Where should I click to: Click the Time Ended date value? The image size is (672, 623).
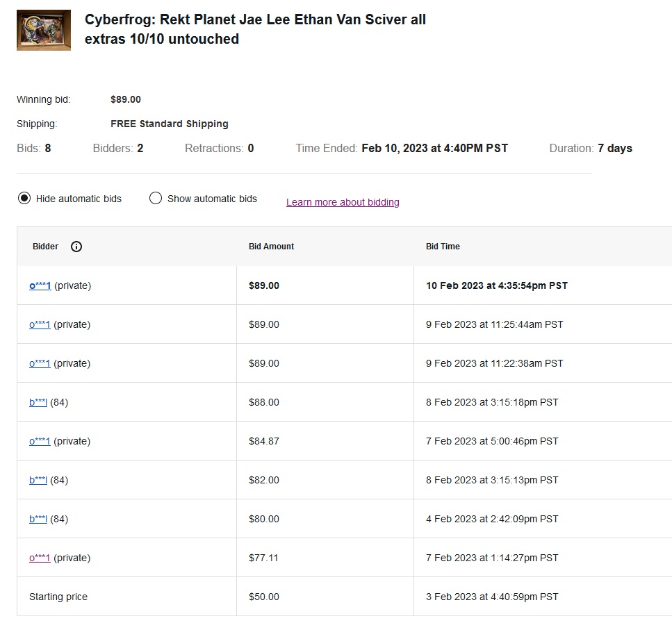point(434,148)
